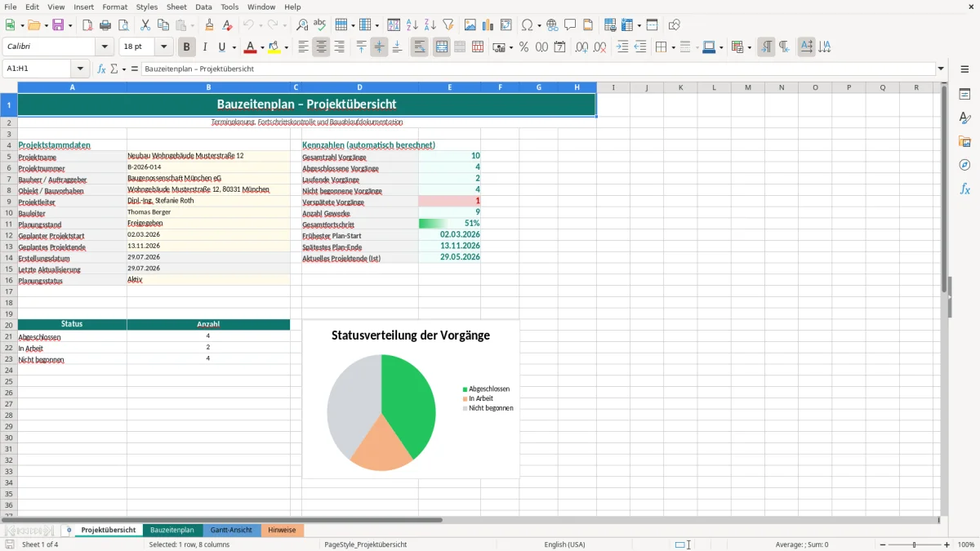The height and width of the screenshot is (551, 980).
Task: Switch to the Hinweise sheet tab
Action: point(283,530)
